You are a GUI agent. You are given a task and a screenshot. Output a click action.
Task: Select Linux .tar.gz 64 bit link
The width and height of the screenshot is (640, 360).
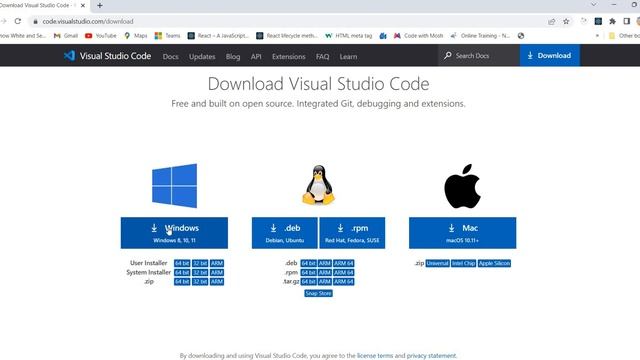309,282
